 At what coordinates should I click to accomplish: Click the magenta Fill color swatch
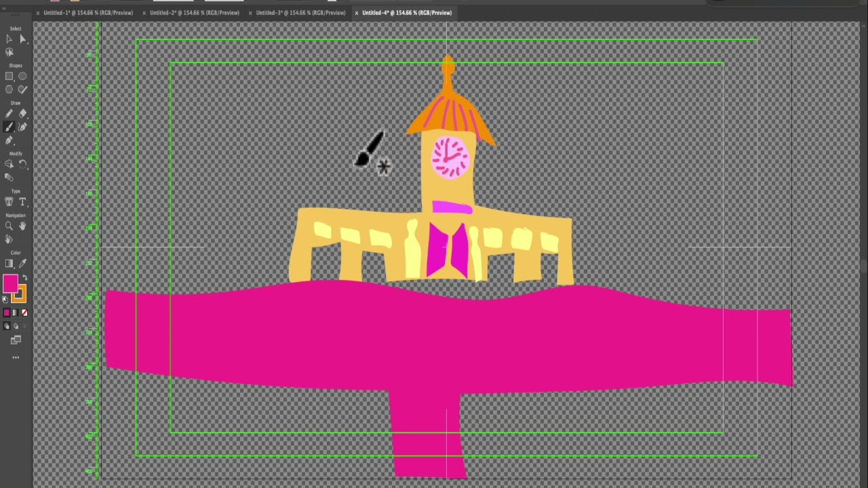(10, 283)
